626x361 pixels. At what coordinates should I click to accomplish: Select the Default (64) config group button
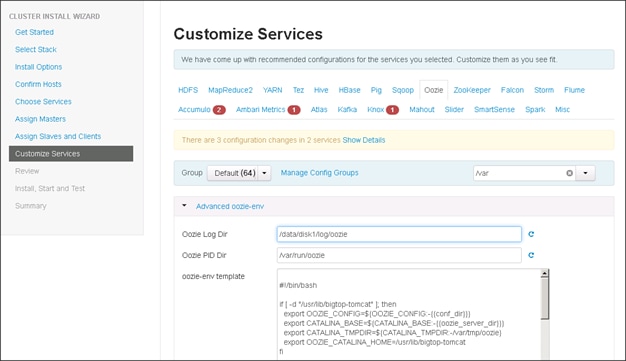point(233,173)
